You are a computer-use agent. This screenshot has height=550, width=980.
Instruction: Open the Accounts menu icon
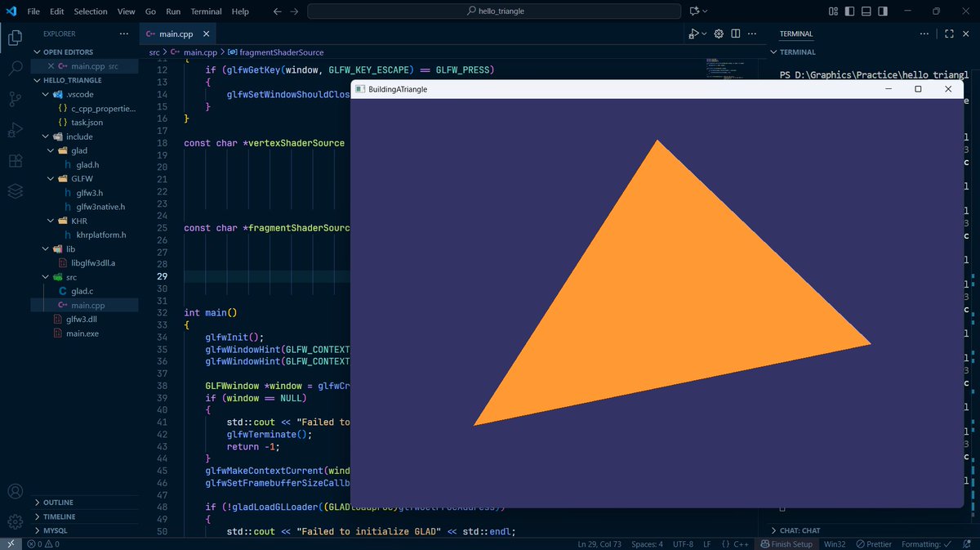tap(15, 491)
